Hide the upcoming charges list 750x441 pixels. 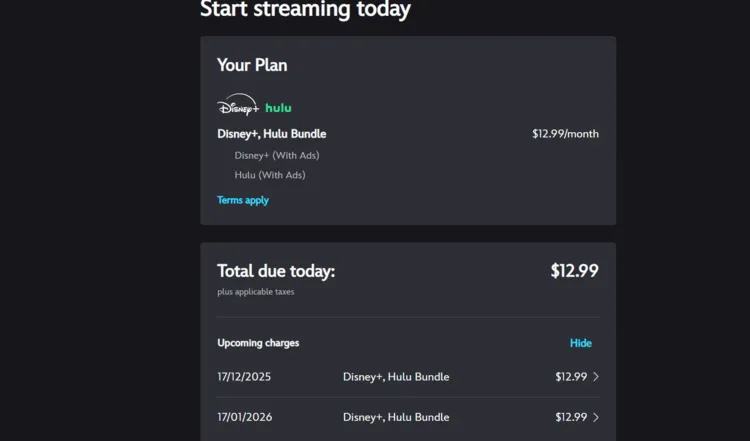coord(581,343)
